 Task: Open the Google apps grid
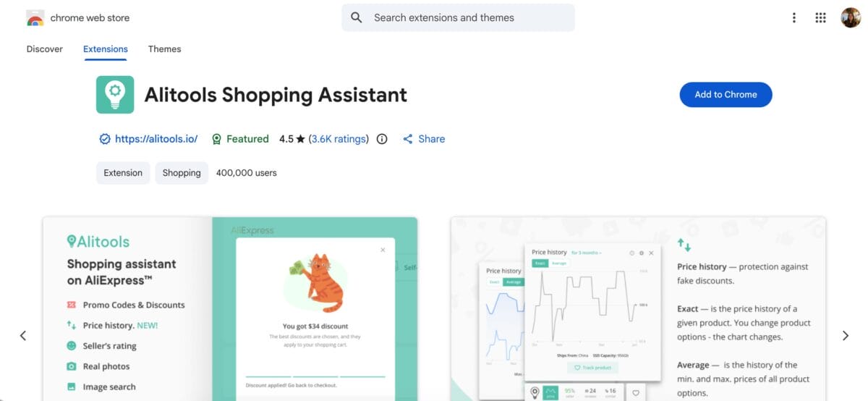820,18
